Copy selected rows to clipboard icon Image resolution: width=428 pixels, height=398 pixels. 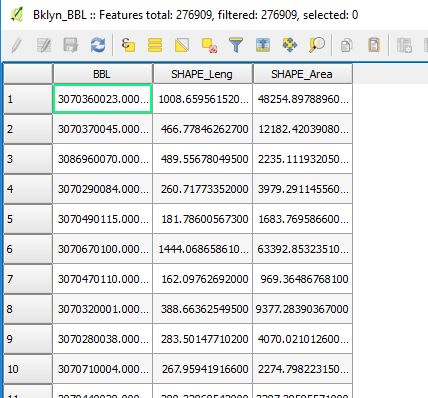click(346, 45)
